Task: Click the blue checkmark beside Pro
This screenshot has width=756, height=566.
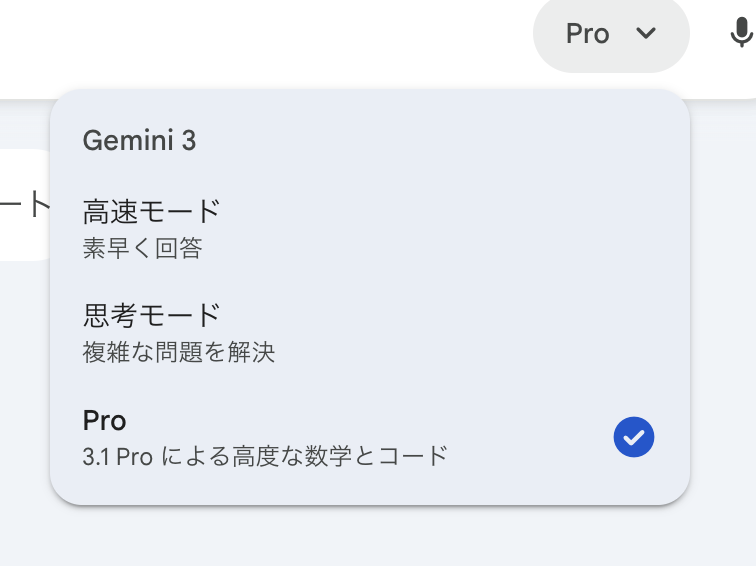Action: [633, 437]
